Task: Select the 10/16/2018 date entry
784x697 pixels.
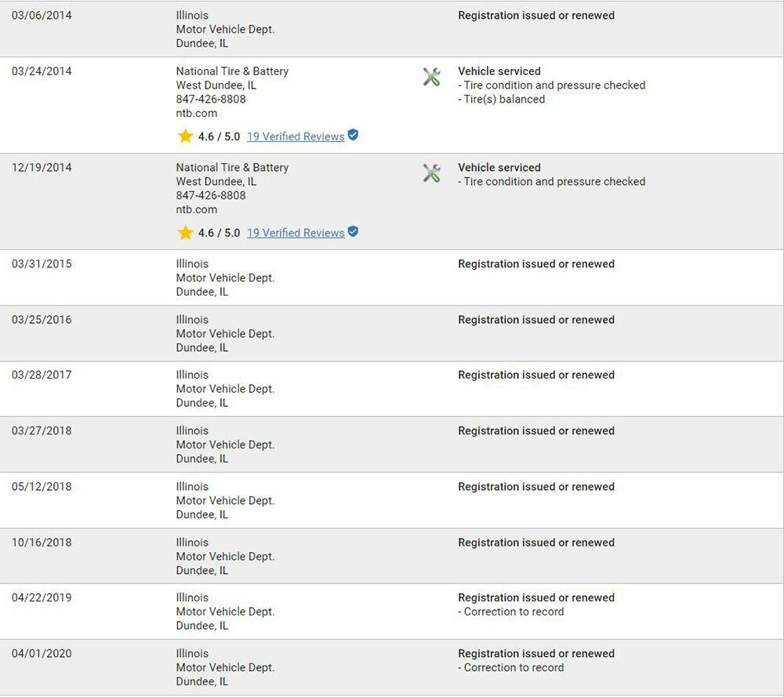Action: tap(42, 543)
